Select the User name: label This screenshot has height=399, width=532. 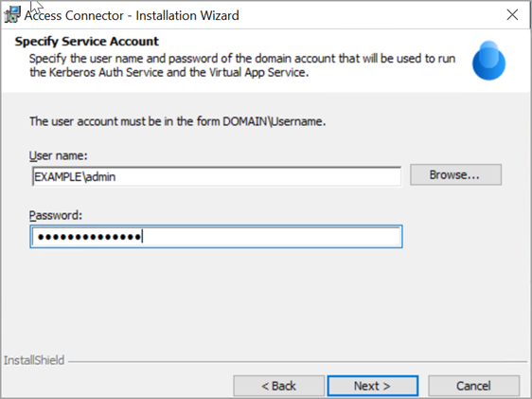(x=58, y=155)
